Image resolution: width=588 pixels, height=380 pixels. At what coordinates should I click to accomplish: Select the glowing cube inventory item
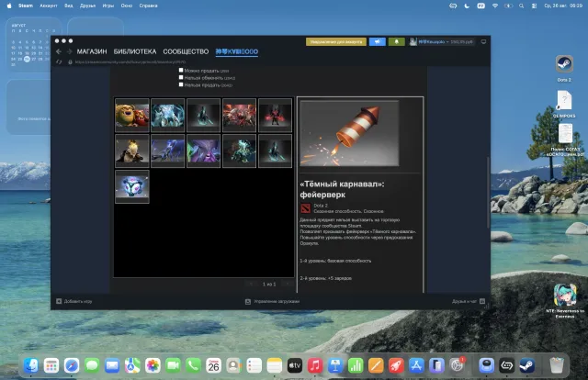pos(132,186)
